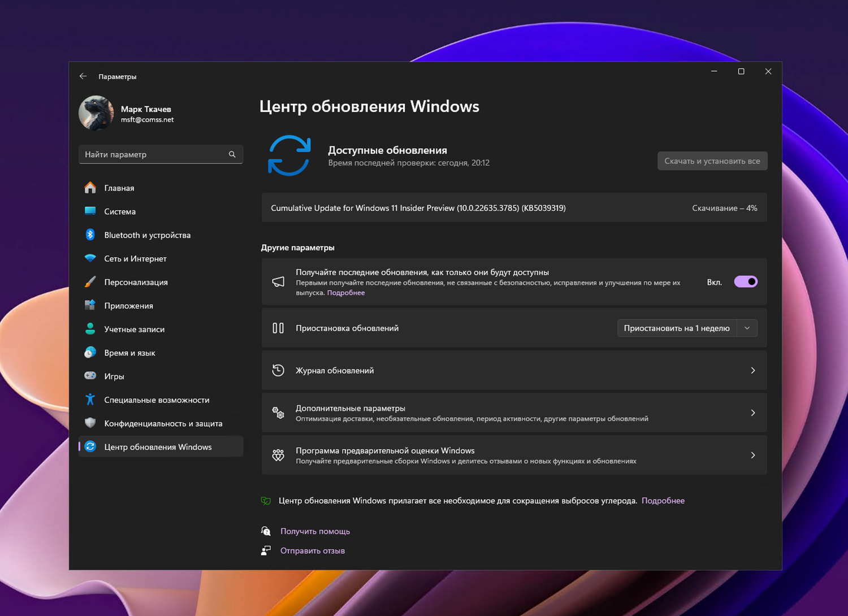848x616 pixels.
Task: Click the green leaf carbon icon
Action: point(266,501)
